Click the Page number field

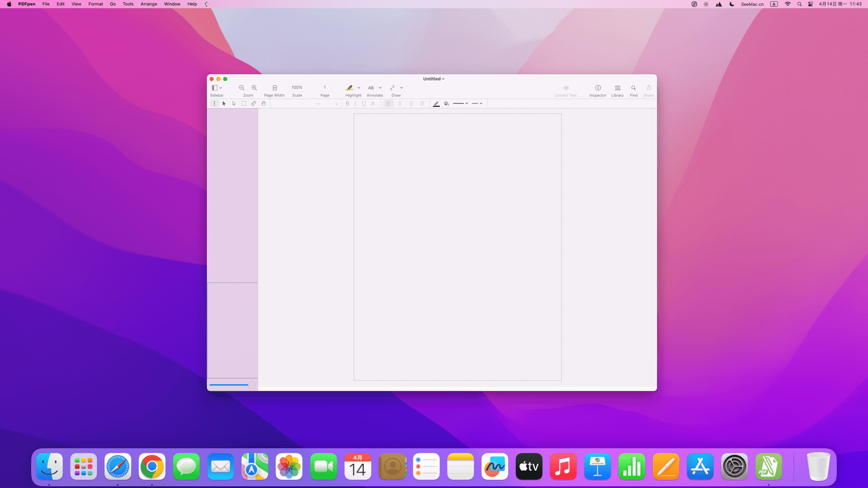(x=325, y=88)
